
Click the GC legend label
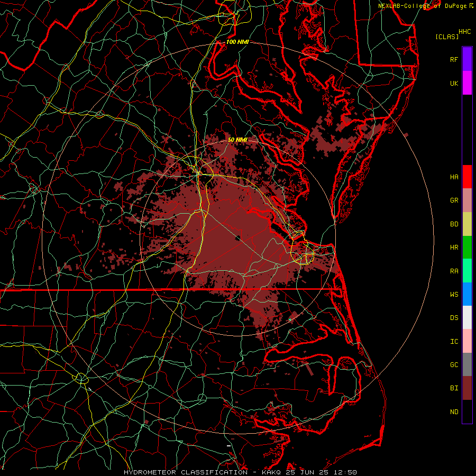(x=454, y=365)
